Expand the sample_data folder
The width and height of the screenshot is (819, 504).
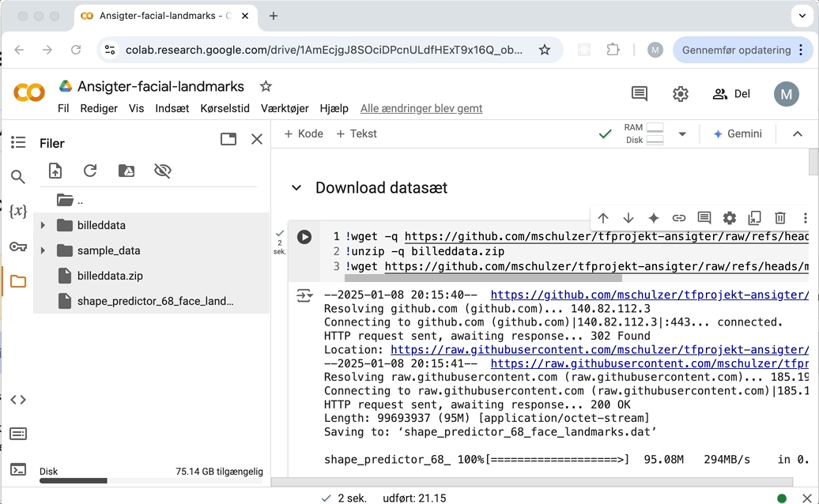click(43, 250)
